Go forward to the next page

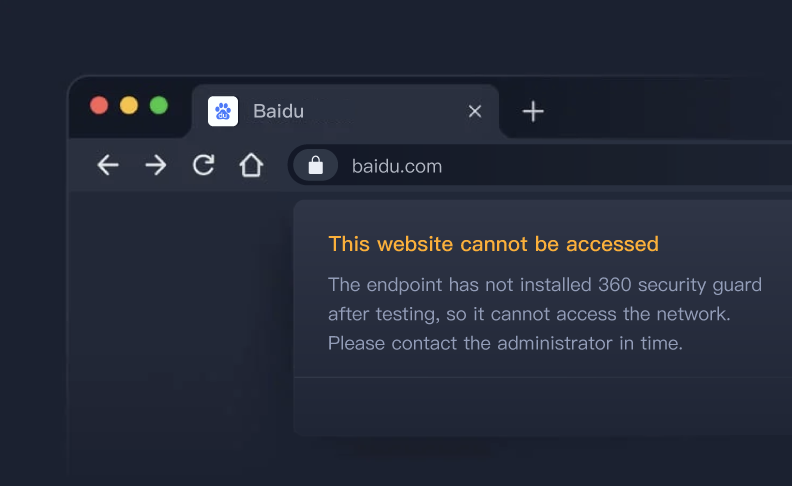pyautogui.click(x=156, y=165)
